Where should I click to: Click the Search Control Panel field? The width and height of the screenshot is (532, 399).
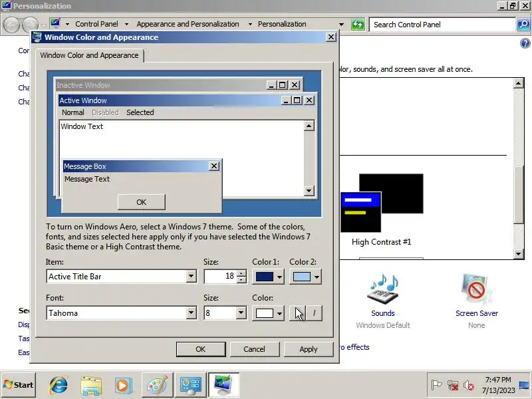point(443,25)
